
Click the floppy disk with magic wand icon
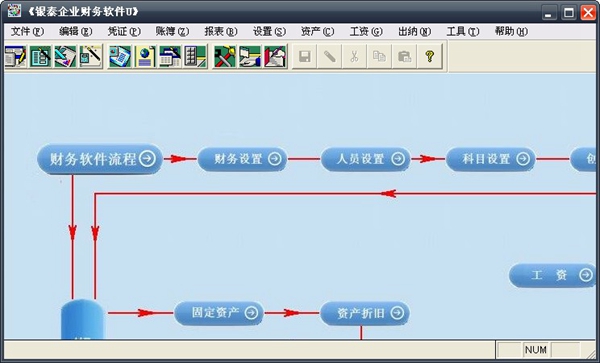click(90, 57)
